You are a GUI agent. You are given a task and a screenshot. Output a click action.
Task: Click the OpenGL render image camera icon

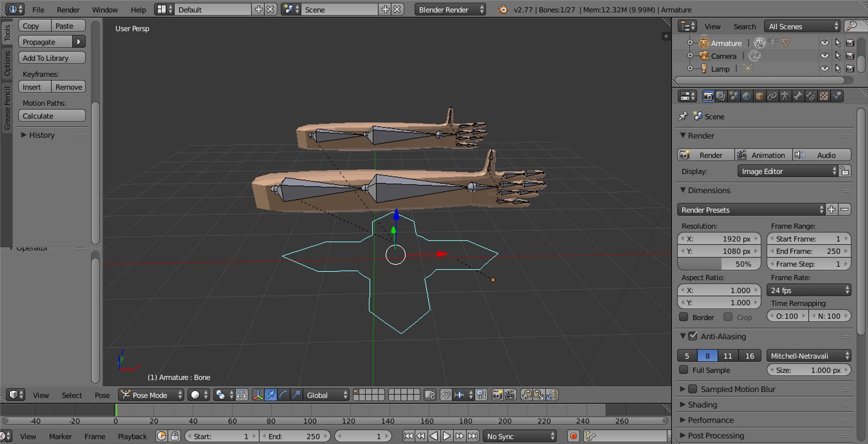pyautogui.click(x=497, y=395)
